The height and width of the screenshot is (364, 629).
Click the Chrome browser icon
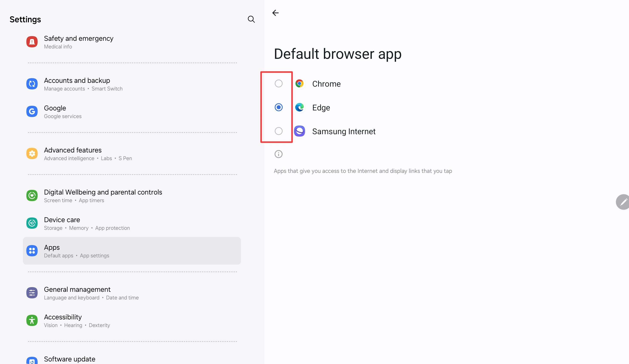click(300, 83)
